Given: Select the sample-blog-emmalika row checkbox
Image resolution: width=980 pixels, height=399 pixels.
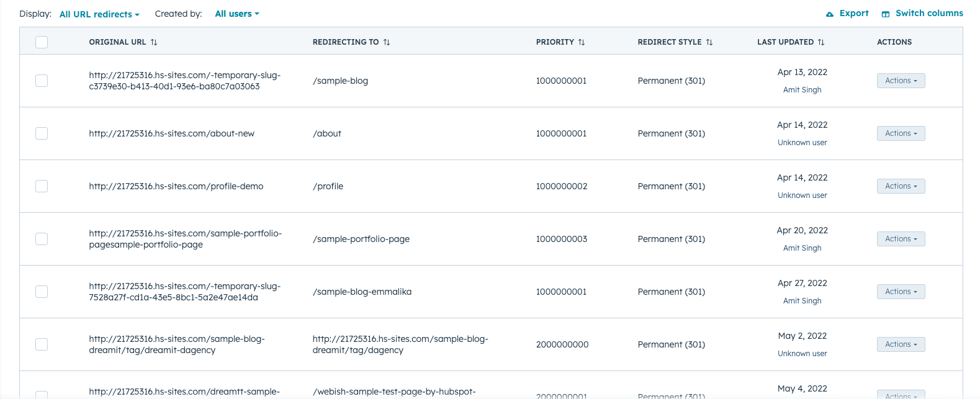Looking at the screenshot, I should pyautogui.click(x=42, y=292).
